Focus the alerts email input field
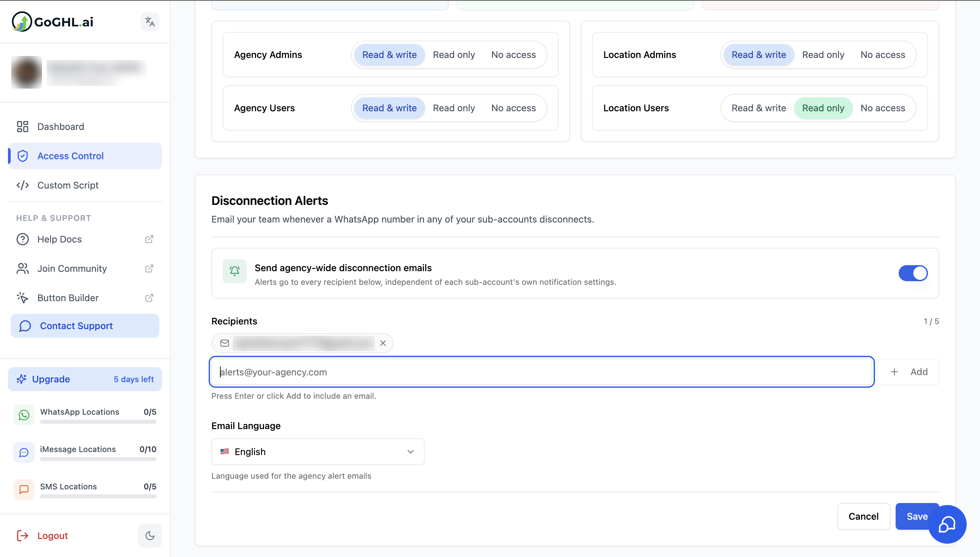Screen dimensions: 980x557 click(x=541, y=372)
